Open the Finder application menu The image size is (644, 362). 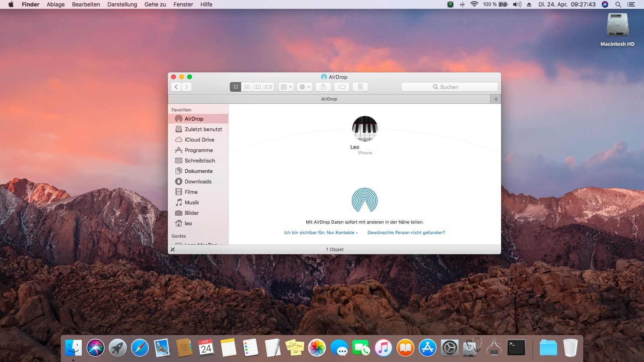31,4
